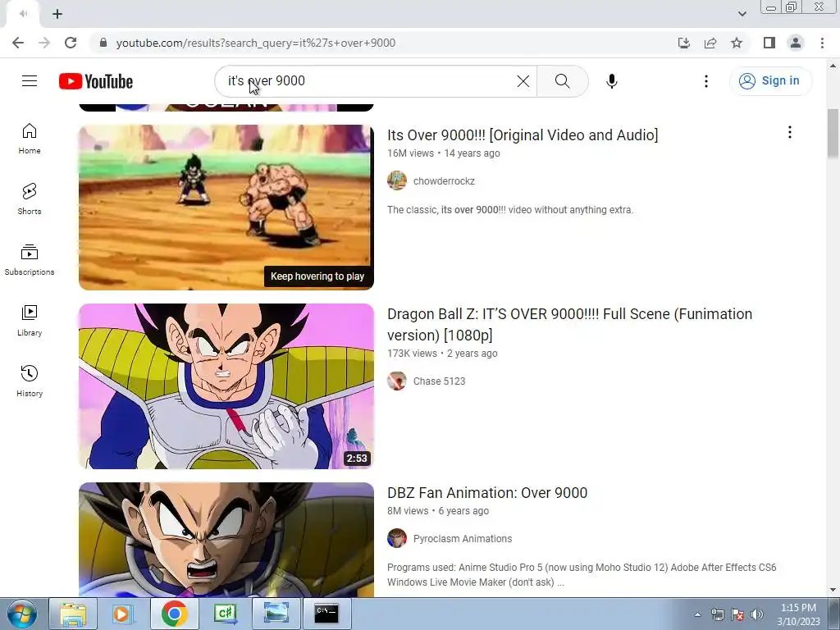Image resolution: width=840 pixels, height=630 pixels.
Task: Open action menu for Its Over 9000 video
Action: (x=790, y=132)
